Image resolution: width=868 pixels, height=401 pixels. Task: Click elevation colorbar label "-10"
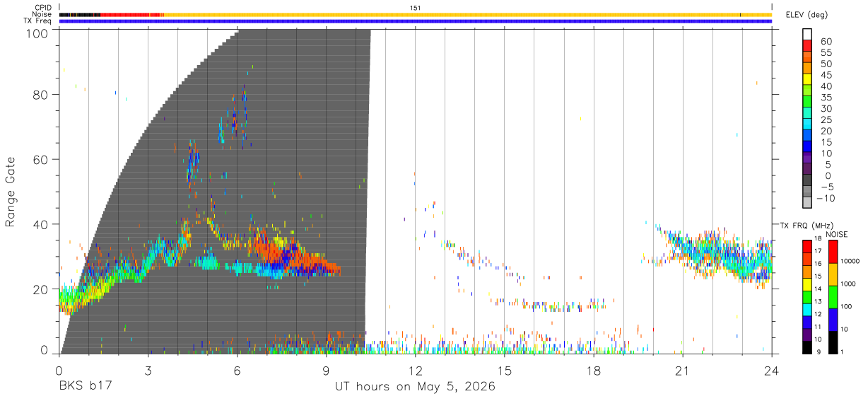coord(825,198)
